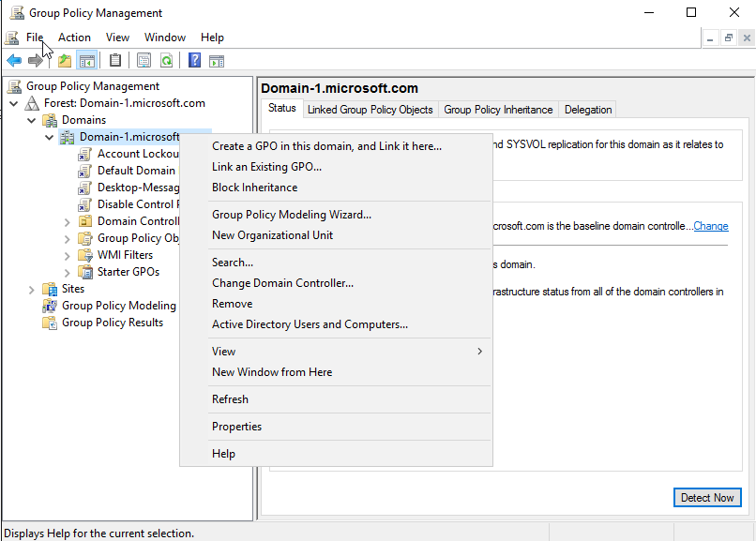756x541 pixels.
Task: Click the Domain-1.microsoft domain icon
Action: tap(67, 137)
